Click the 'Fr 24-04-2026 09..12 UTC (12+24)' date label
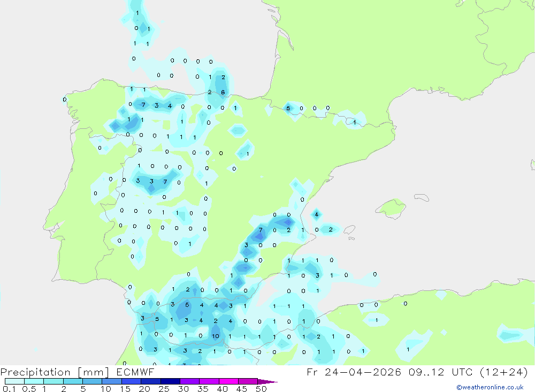Image resolution: width=535 pixels, height=392 pixels. [417, 372]
